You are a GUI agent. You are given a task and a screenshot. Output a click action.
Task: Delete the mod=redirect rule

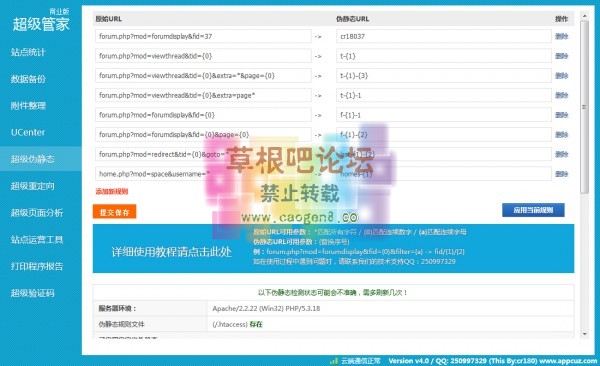[x=561, y=154]
